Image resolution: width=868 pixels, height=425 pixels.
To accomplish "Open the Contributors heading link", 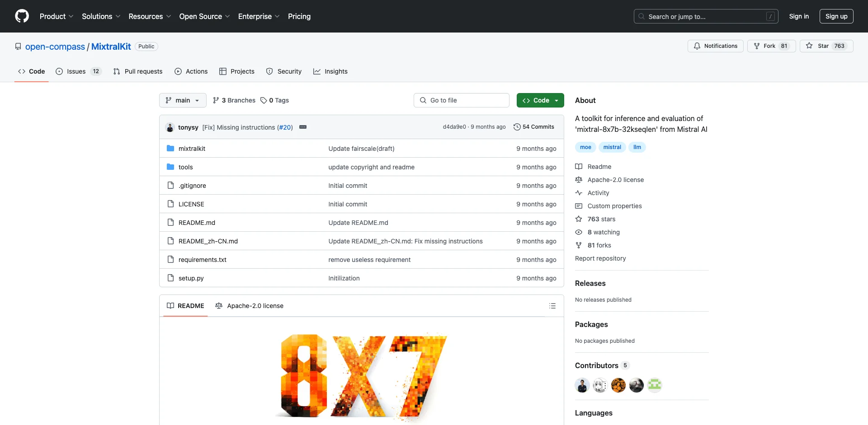I will pos(602,365).
